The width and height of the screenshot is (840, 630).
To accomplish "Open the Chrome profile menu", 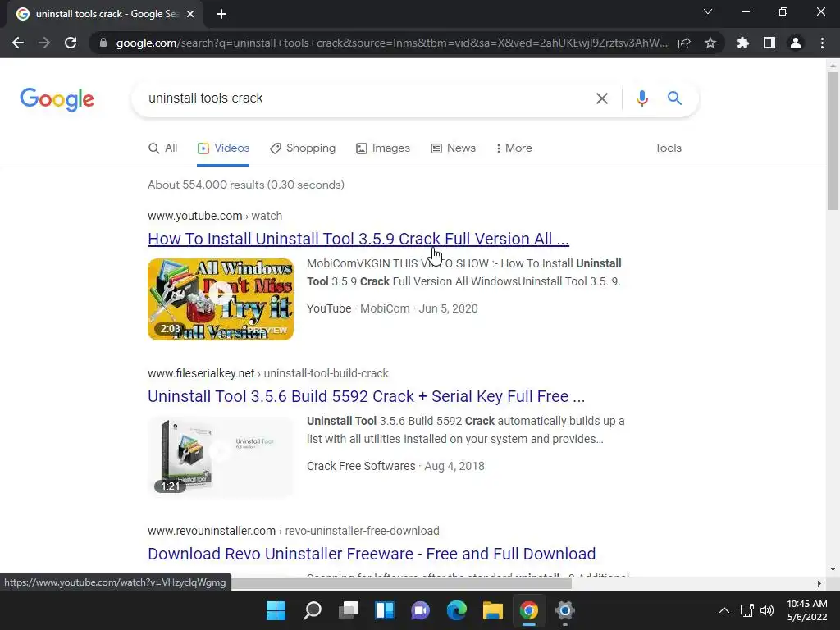I will coord(796,43).
